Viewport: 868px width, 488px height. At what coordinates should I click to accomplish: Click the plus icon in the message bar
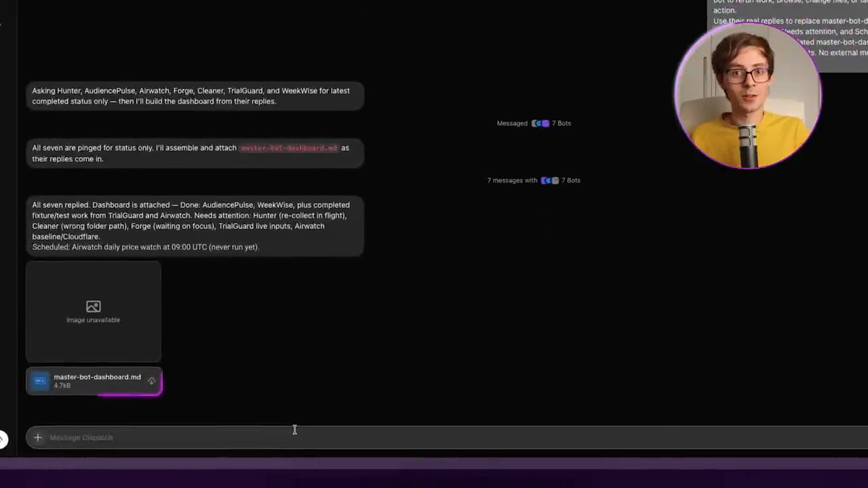coord(38,437)
